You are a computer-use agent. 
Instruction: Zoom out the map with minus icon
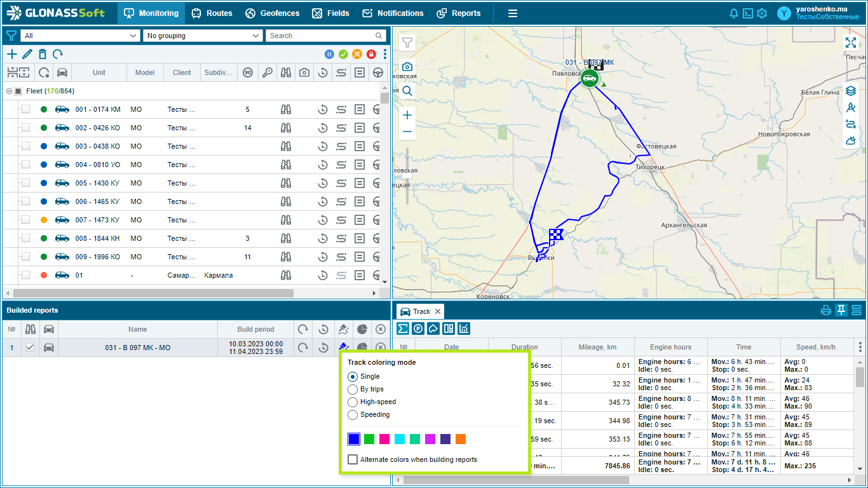[x=407, y=132]
